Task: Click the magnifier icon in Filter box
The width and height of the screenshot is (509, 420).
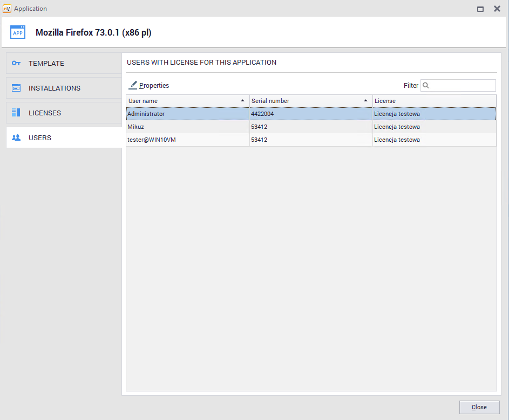Action: (426, 85)
